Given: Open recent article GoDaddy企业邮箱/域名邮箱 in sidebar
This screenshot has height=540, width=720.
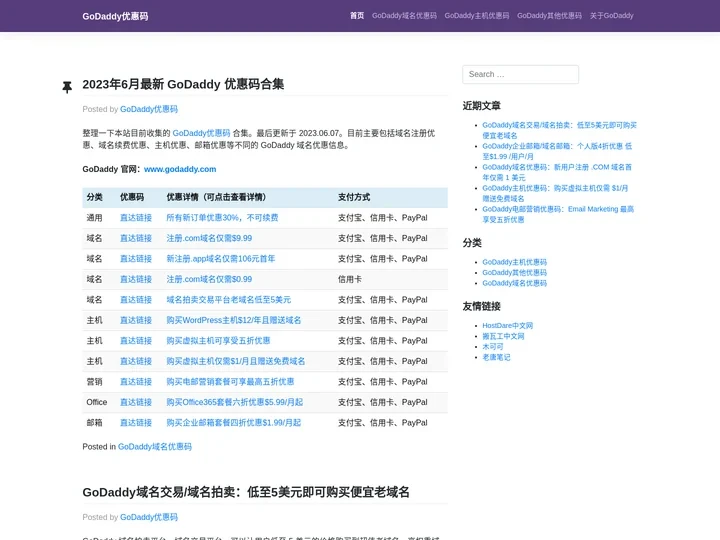Looking at the screenshot, I should tap(557, 151).
